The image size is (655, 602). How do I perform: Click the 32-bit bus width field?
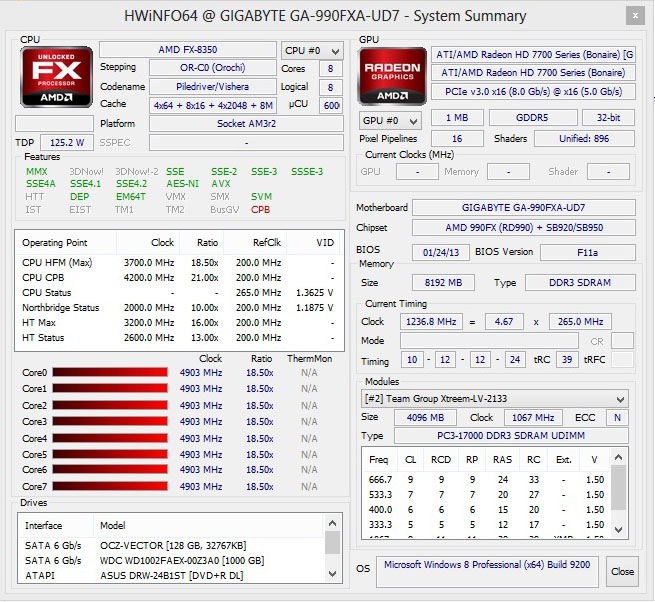click(x=608, y=118)
